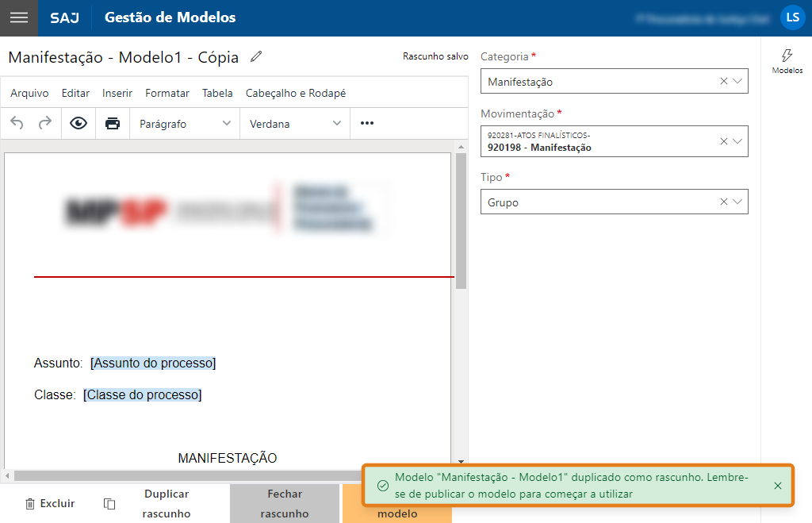Dismiss the duplication success notification
This screenshot has height=523, width=812.
pos(776,484)
